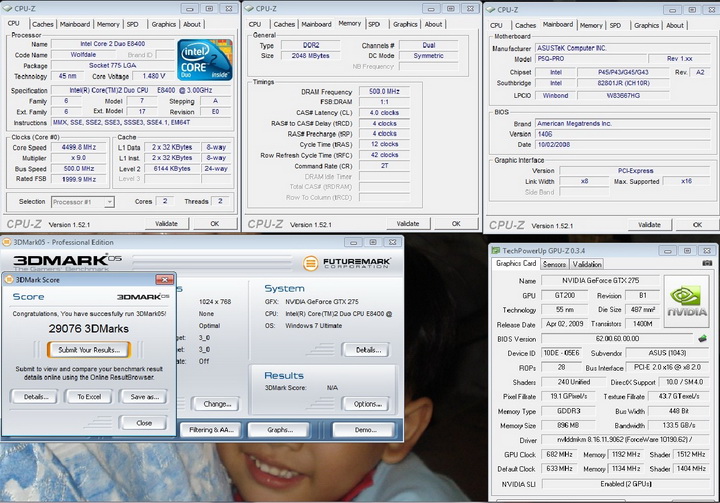Select the Sensors tab in GPU-Z

point(554,264)
